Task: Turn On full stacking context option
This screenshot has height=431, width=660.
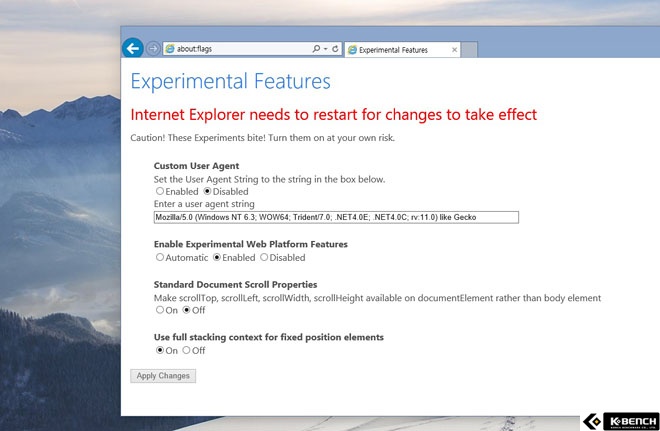Action: pyautogui.click(x=160, y=350)
